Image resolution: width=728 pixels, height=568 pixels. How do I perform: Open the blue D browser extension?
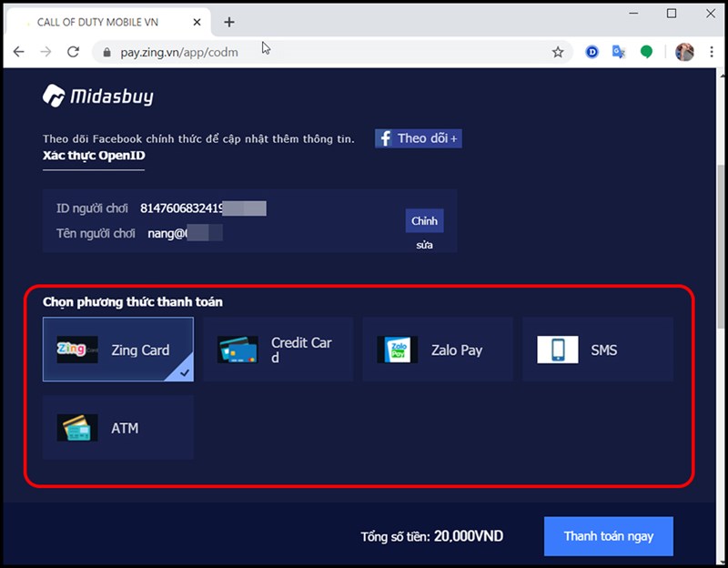click(592, 52)
